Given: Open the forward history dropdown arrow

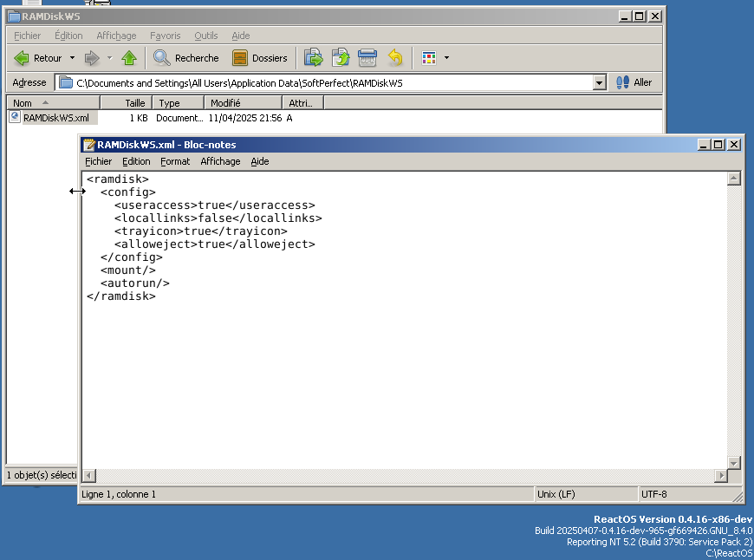Looking at the screenshot, I should coord(110,58).
